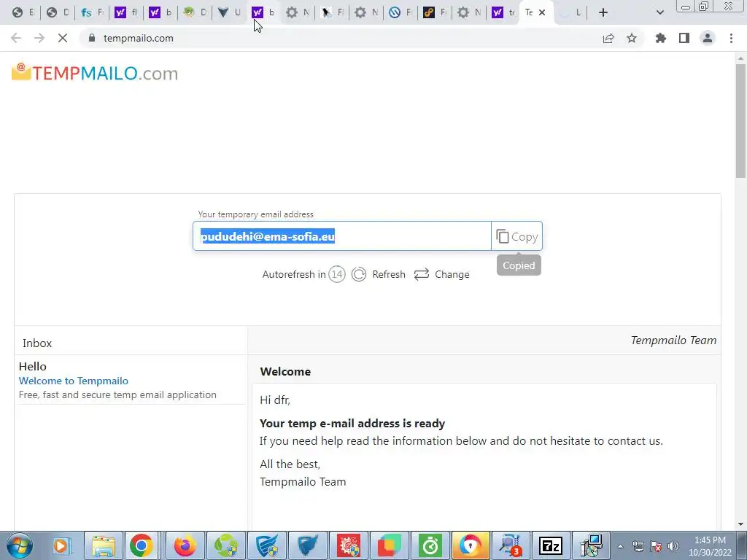This screenshot has width=747, height=560.
Task: Click the two-arrow change icon
Action: [x=422, y=274]
